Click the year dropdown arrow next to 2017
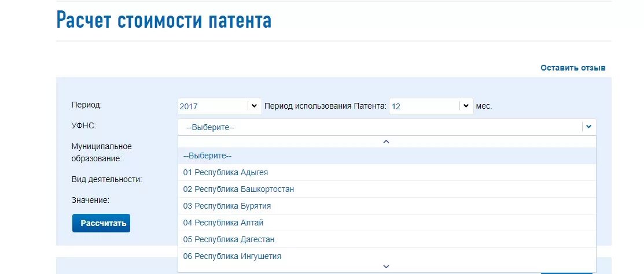This screenshot has height=274, width=644. [x=254, y=106]
